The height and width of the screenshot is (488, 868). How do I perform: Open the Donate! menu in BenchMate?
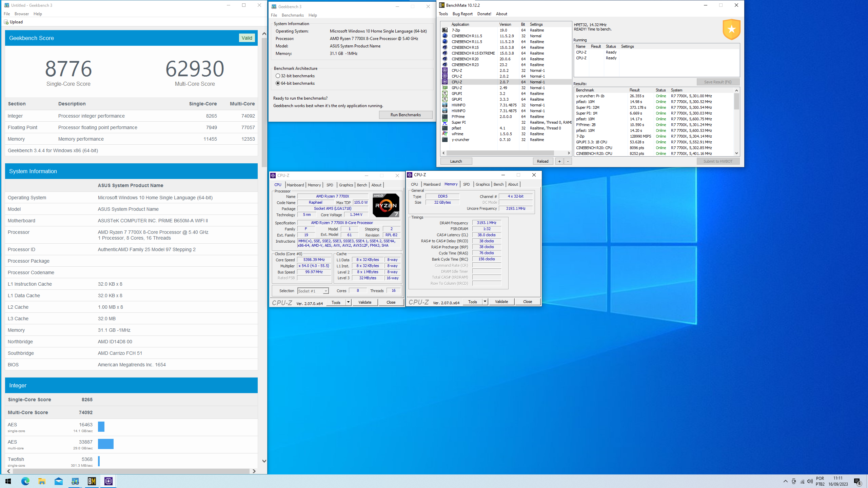click(x=484, y=14)
